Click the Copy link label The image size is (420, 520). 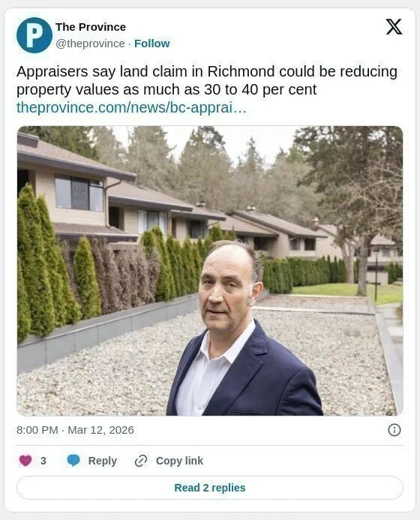point(179,461)
